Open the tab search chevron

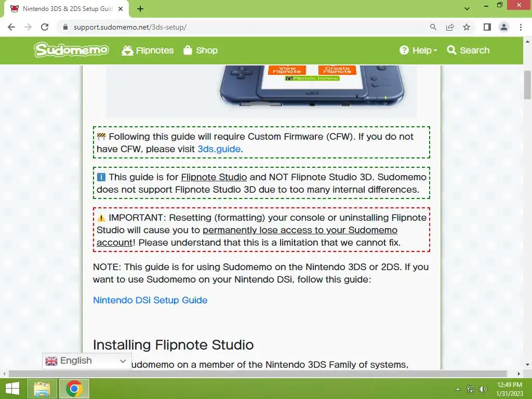467,9
